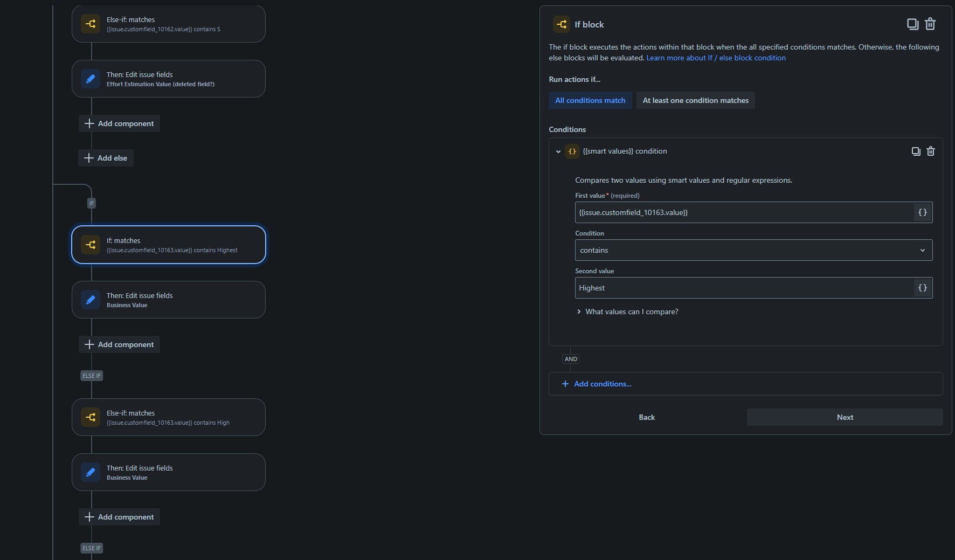Image resolution: width=955 pixels, height=560 pixels.
Task: Insert smart value into First value field
Action: point(922,212)
